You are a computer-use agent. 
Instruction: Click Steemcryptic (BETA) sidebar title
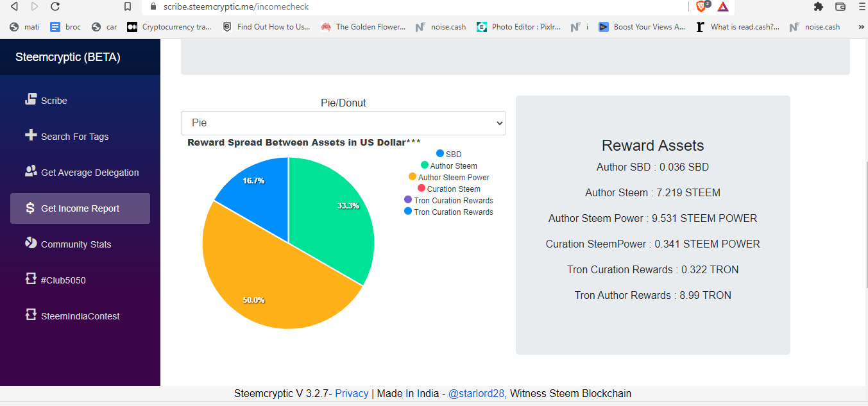tap(68, 57)
